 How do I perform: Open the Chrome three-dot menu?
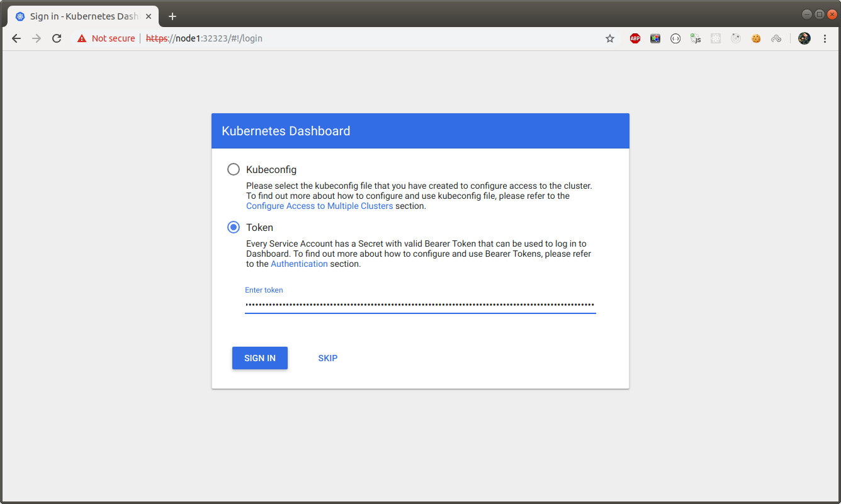pyautogui.click(x=825, y=38)
